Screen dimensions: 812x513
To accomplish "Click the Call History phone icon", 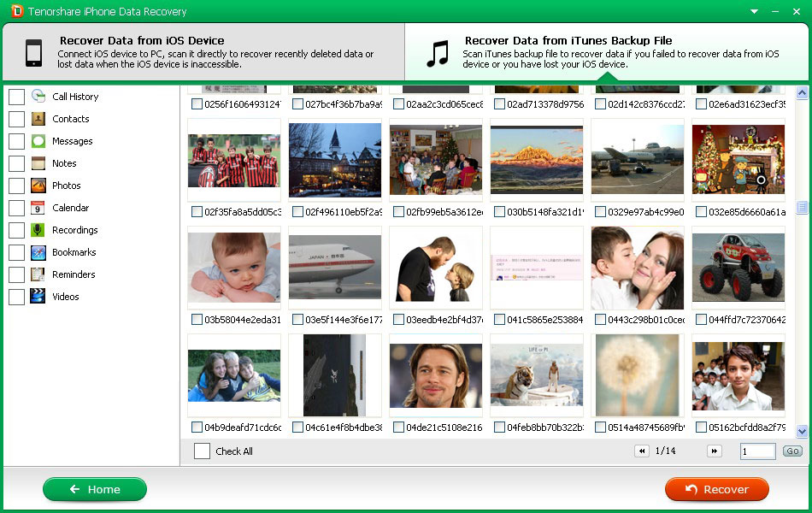I will [x=38, y=97].
